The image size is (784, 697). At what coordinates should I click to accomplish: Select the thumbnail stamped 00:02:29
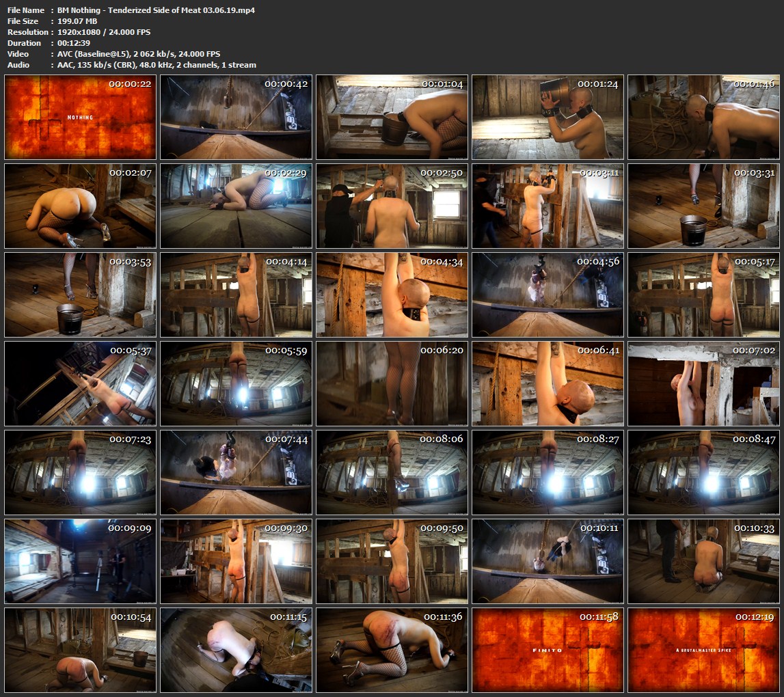(236, 206)
